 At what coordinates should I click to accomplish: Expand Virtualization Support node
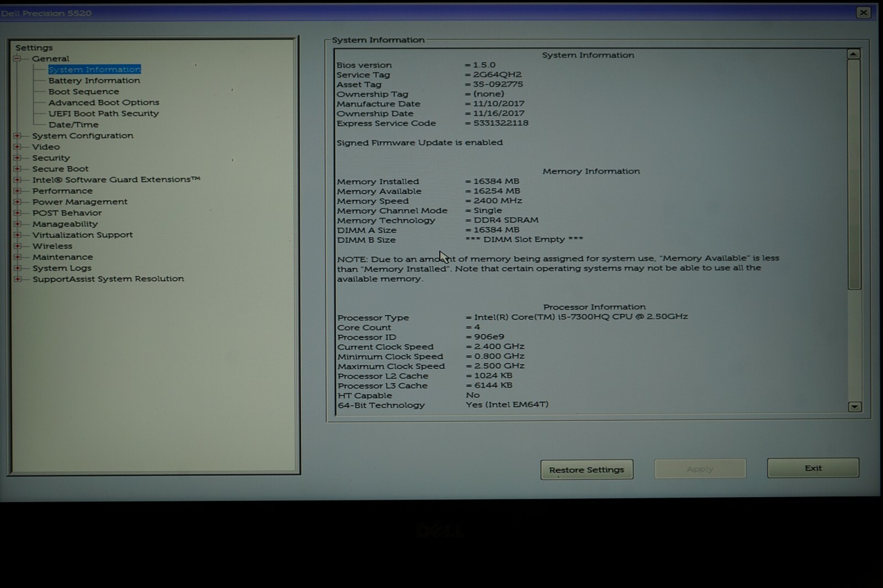click(17, 235)
